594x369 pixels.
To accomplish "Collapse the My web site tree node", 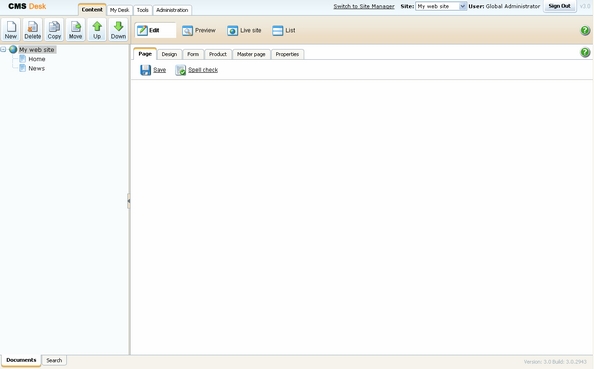I will (3, 49).
